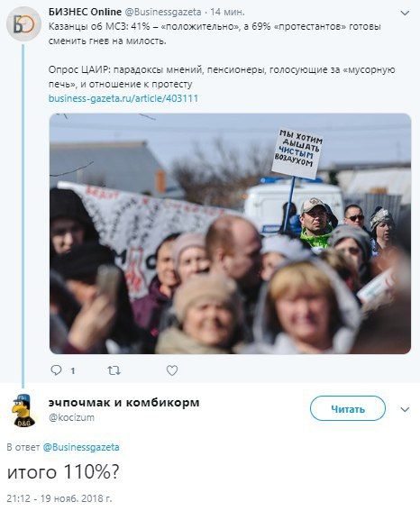The width and height of the screenshot is (420, 511).
Task: Click the reply speech bubble icon
Action: pyautogui.click(x=57, y=370)
